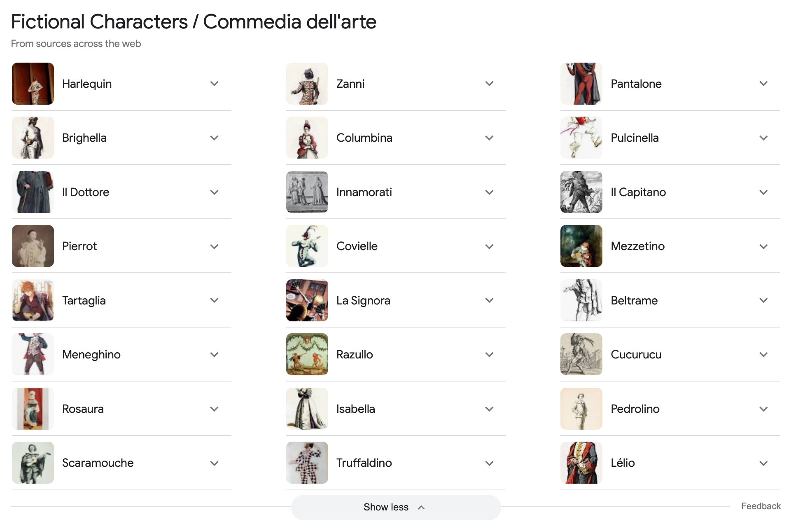Open the Tartaglia thumbnail image
812x529 pixels.
33,300
